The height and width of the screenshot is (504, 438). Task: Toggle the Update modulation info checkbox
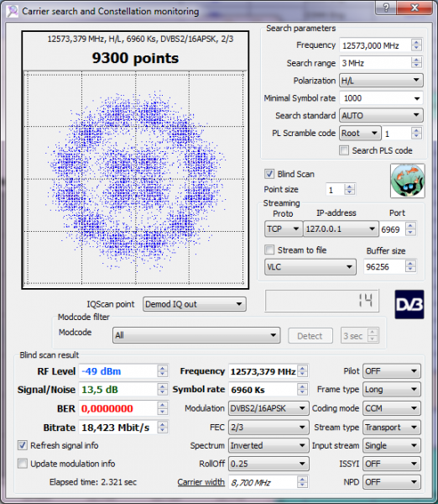coord(22,464)
